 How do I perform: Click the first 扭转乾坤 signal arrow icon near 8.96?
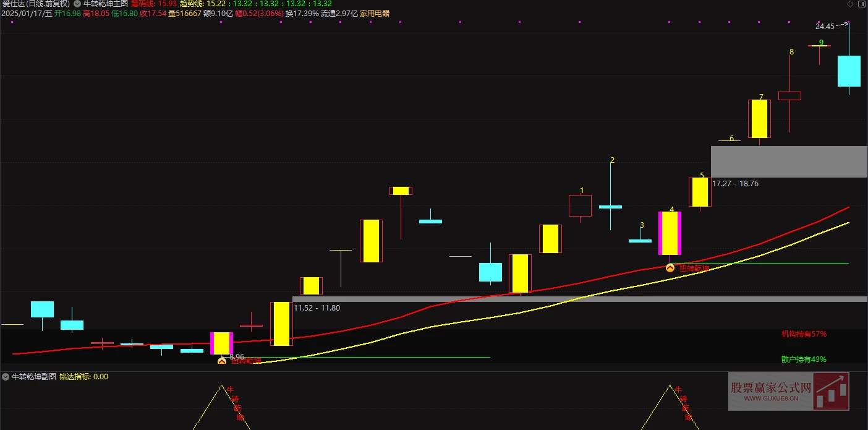pos(222,360)
